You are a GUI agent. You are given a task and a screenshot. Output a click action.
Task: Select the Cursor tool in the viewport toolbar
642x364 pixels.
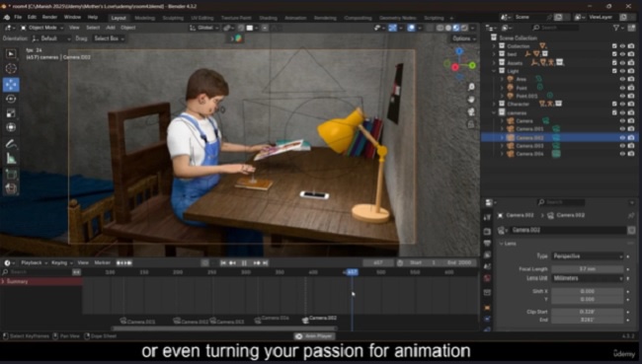tap(11, 69)
